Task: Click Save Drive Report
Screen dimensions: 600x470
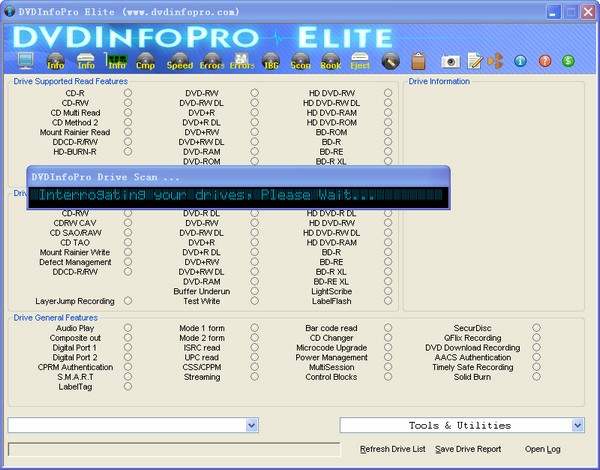Action: pos(468,449)
